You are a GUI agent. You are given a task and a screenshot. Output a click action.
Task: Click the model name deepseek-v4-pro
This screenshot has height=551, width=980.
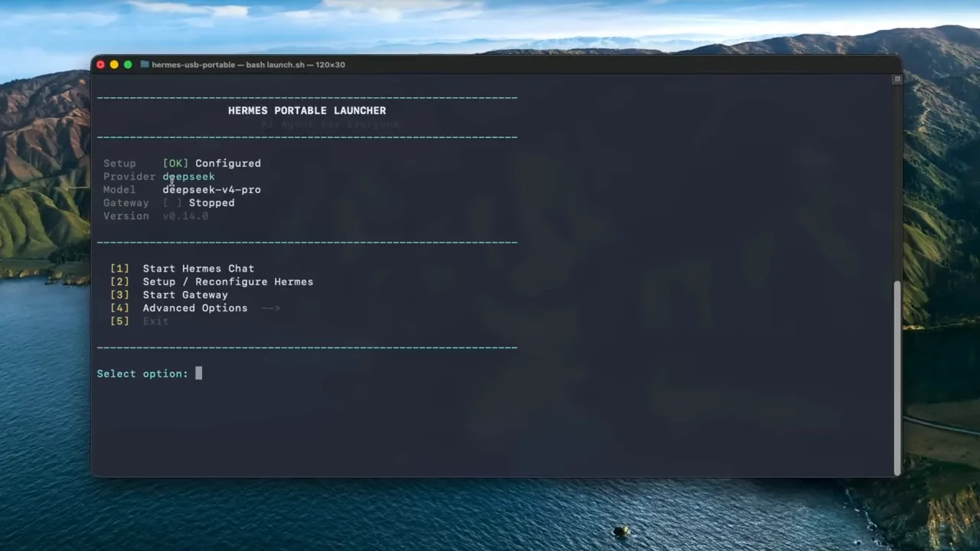[212, 190]
